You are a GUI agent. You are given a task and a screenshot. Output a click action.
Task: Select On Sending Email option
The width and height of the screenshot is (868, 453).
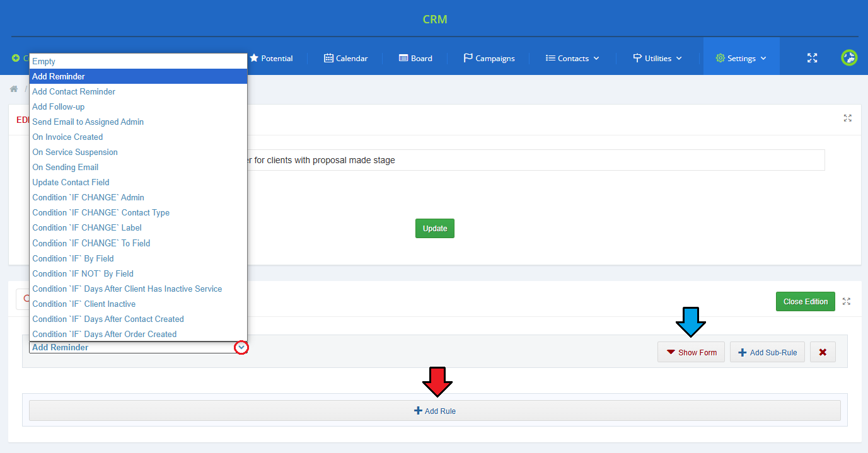click(138, 167)
